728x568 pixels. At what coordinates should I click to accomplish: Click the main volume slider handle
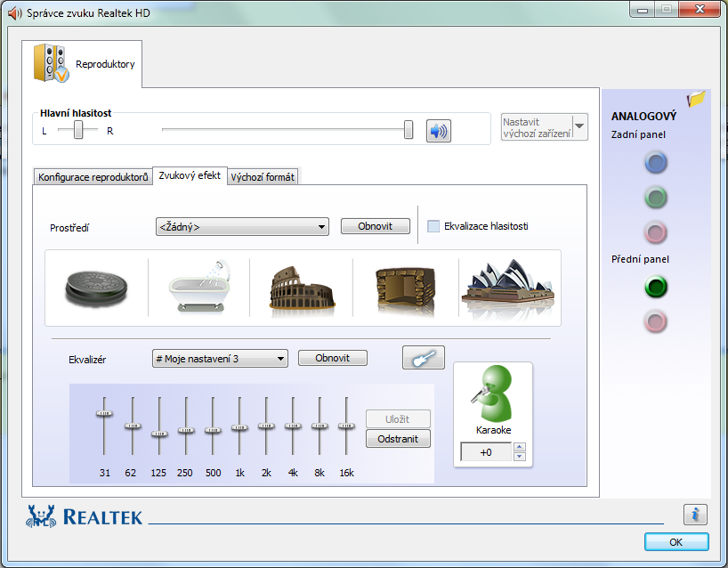(x=408, y=131)
